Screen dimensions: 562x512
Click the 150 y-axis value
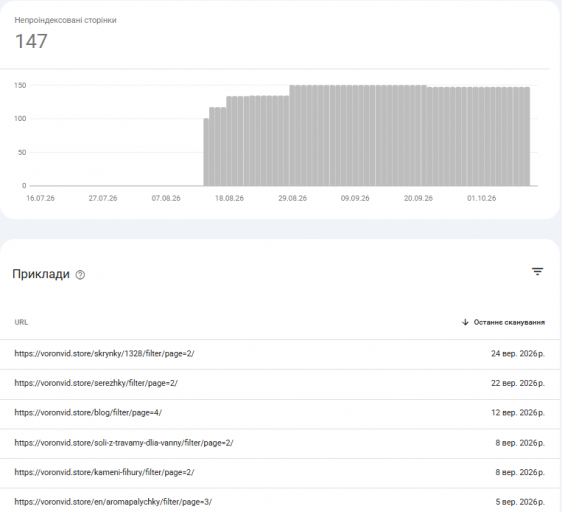point(20,85)
